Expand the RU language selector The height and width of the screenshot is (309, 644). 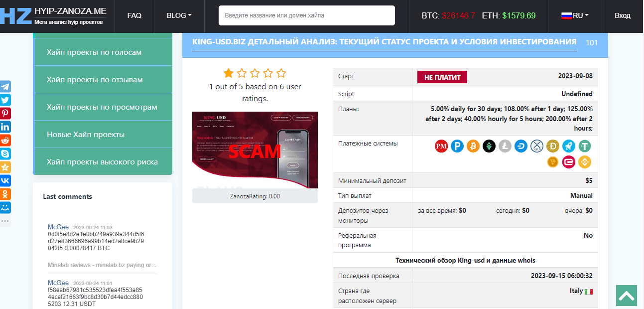tap(574, 15)
